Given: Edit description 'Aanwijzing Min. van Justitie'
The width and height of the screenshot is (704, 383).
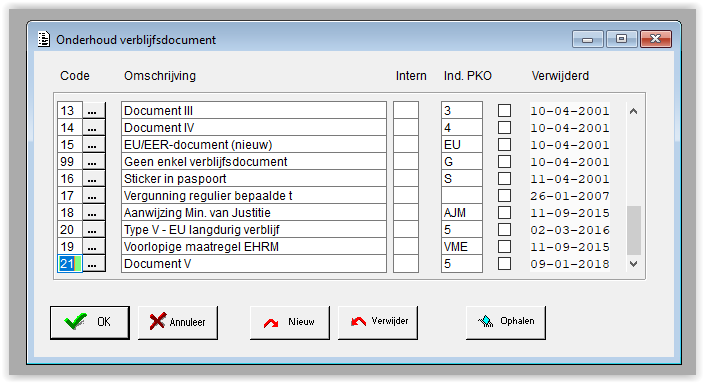Looking at the screenshot, I should point(254,213).
